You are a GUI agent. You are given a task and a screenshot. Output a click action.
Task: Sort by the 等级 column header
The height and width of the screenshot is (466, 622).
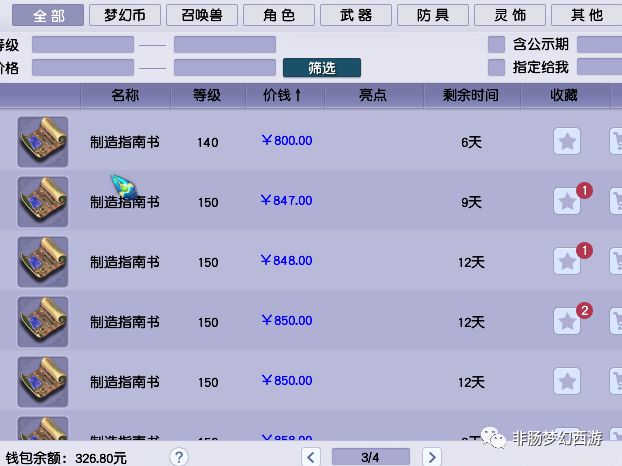[207, 95]
